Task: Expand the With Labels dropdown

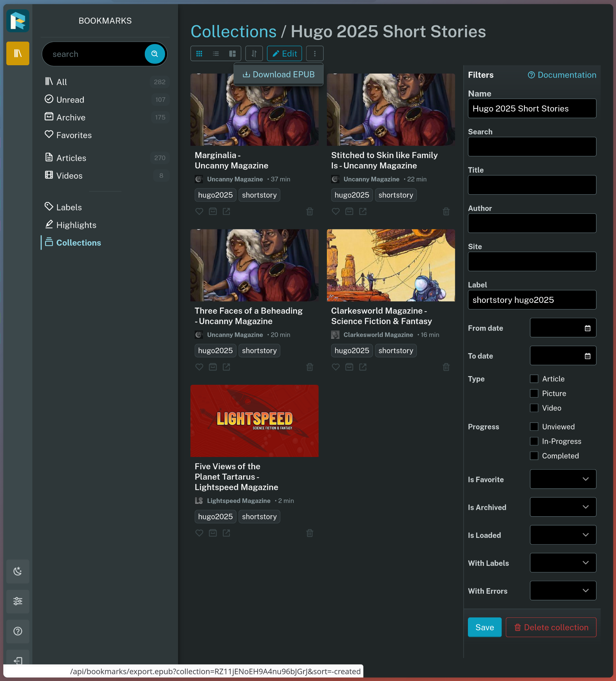Action: (x=563, y=563)
